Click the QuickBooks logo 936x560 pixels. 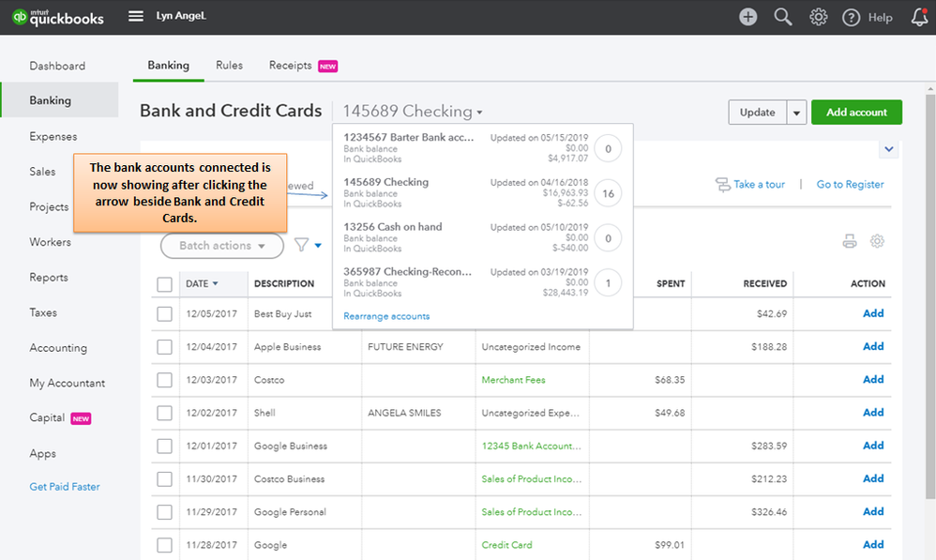pos(58,17)
